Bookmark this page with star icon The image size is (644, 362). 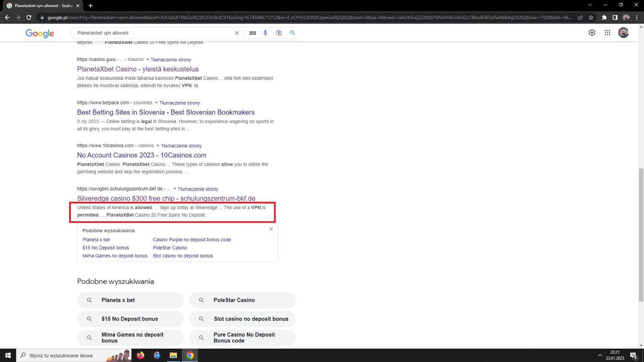591,18
